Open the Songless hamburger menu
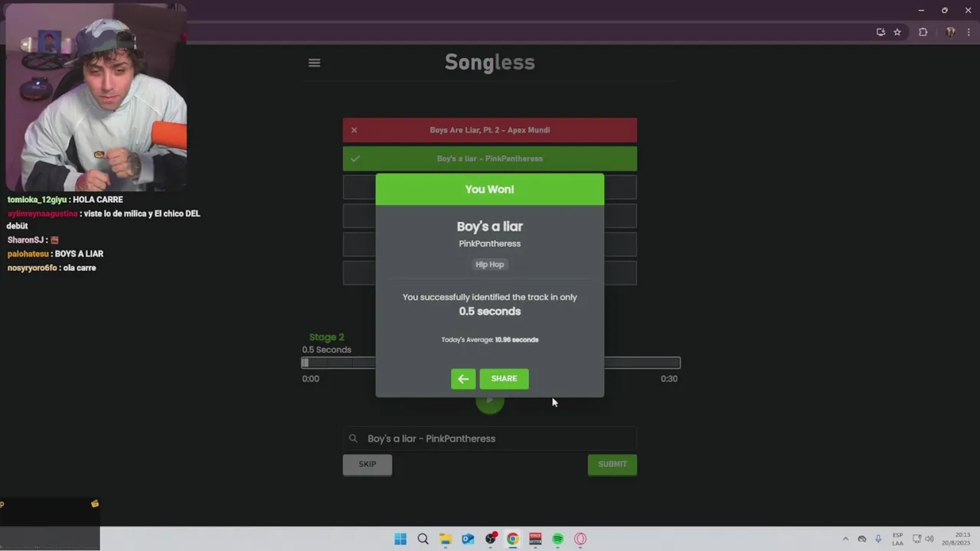 (314, 63)
